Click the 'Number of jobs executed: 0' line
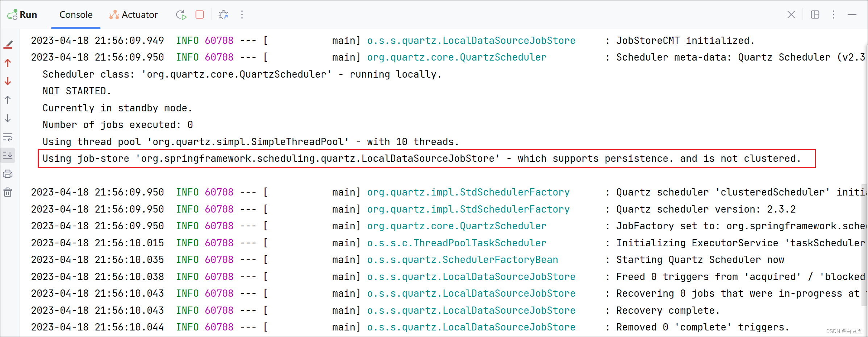Screen dimensions: 868x337 (118, 125)
